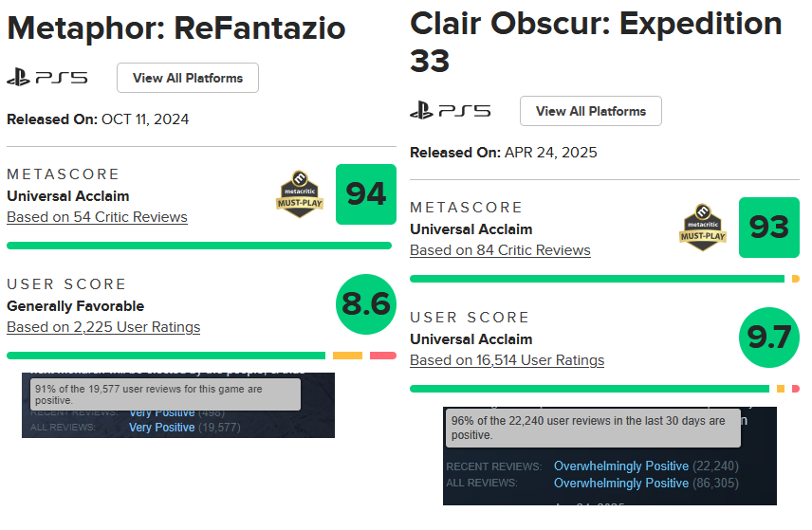
Task: Open the 'Based on 16,514 User Ratings' link
Action: pos(507,360)
